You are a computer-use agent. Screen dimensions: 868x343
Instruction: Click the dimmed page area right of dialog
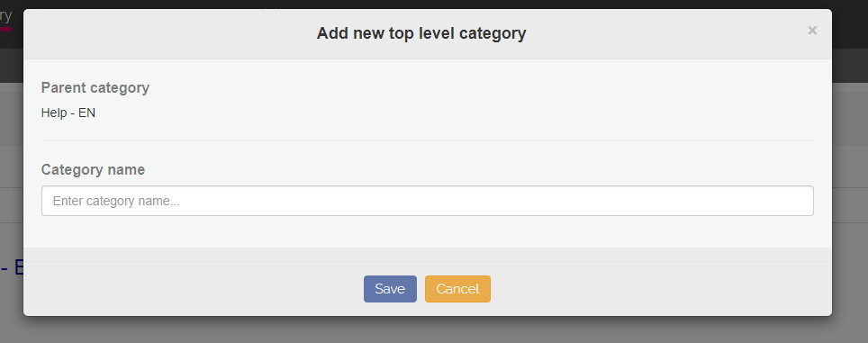(x=850, y=194)
